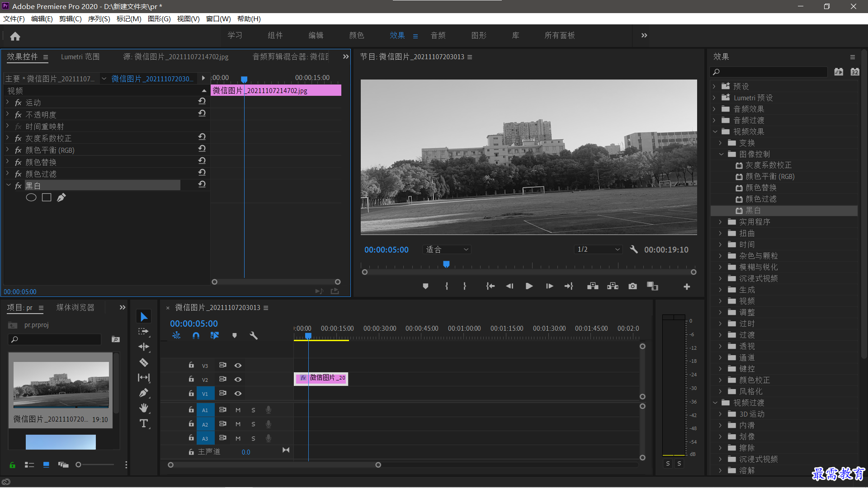Reset the 运动 effect parameters

[202, 101]
